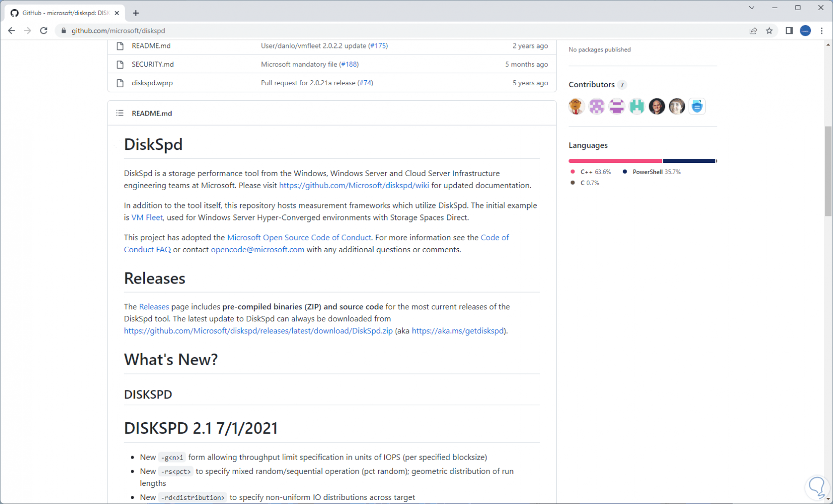
Task: Open the Muppet-style cartoon contributor avatar
Action: pos(577,106)
